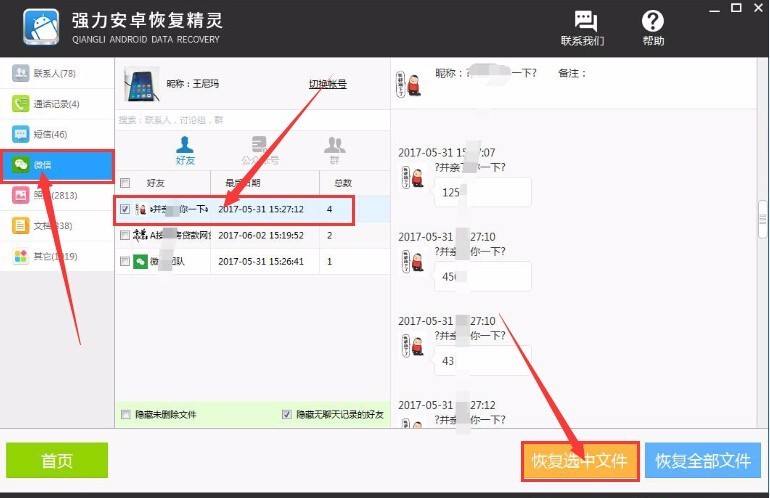Open the 联系我们 contact icon
The image size is (770, 498).
tap(582, 28)
